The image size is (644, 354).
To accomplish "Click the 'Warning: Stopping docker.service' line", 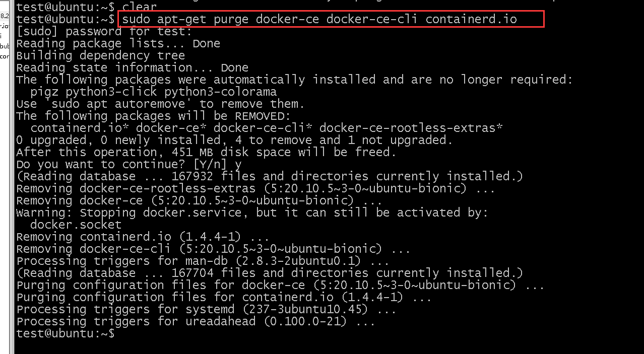I will [252, 213].
